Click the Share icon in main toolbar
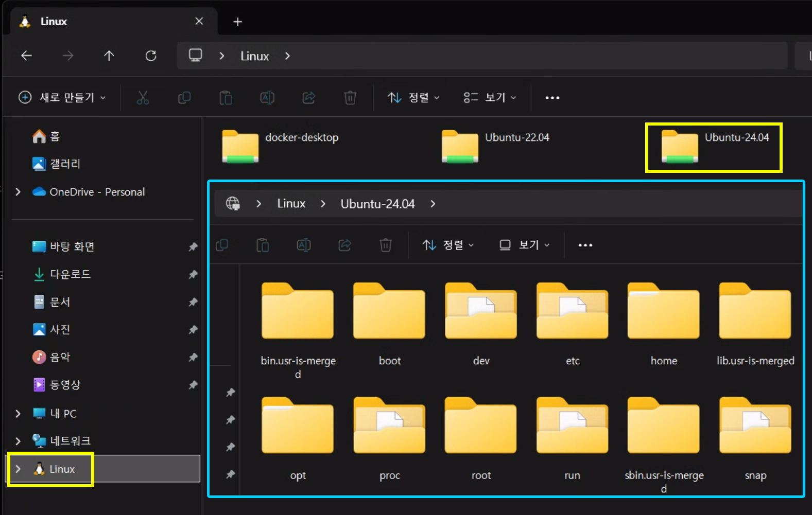This screenshot has width=812, height=515. [308, 97]
